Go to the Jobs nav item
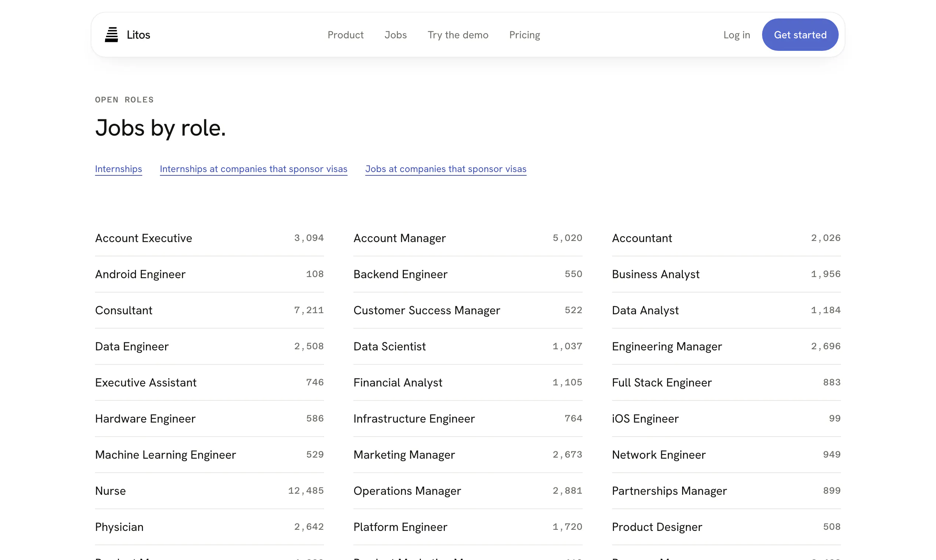936x560 pixels. pos(395,35)
